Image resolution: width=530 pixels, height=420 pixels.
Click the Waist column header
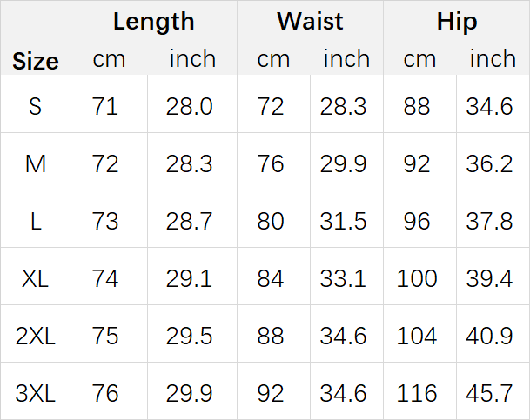click(x=310, y=22)
